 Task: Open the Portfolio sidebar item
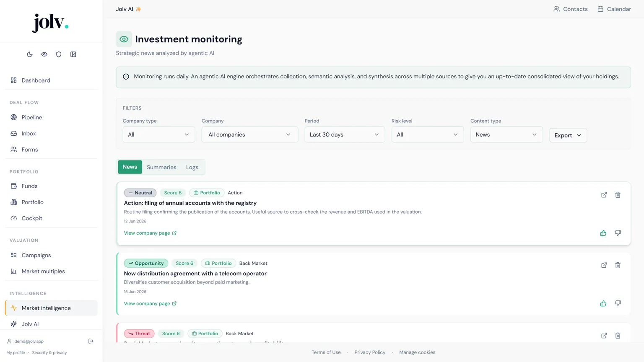click(51, 202)
